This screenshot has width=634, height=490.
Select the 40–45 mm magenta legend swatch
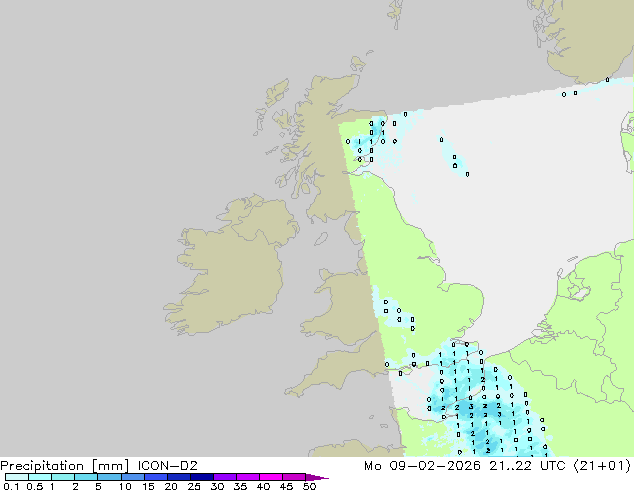(271, 477)
